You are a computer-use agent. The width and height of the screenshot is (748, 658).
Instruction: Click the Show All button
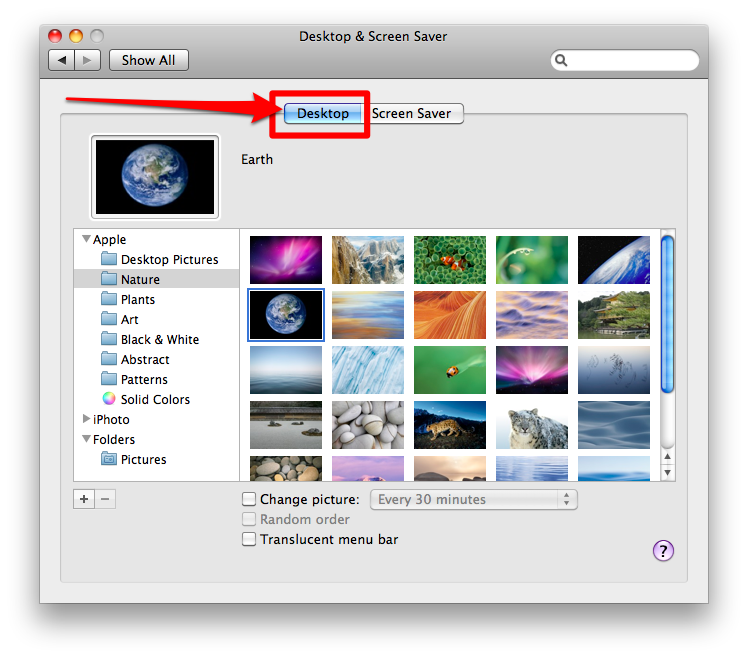[x=148, y=60]
